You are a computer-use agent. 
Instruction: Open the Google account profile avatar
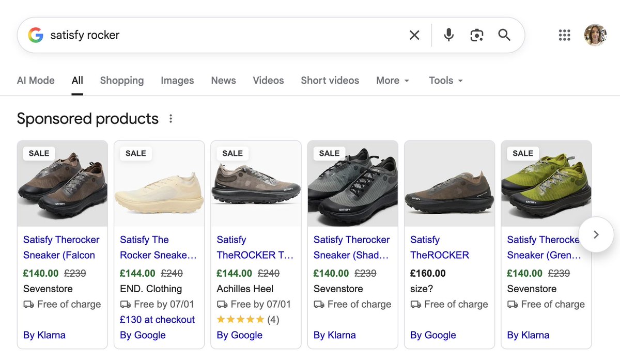pos(595,35)
